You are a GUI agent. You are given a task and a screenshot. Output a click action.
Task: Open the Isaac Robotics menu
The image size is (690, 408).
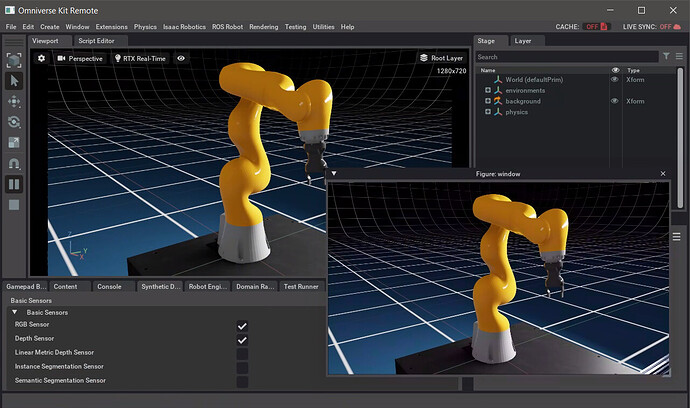tap(184, 27)
